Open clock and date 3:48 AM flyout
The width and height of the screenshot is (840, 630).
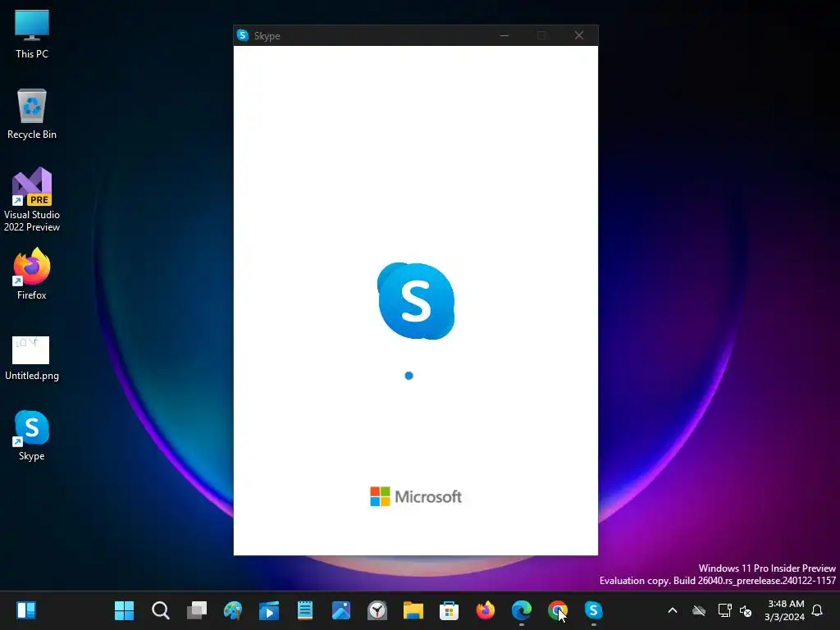point(785,610)
